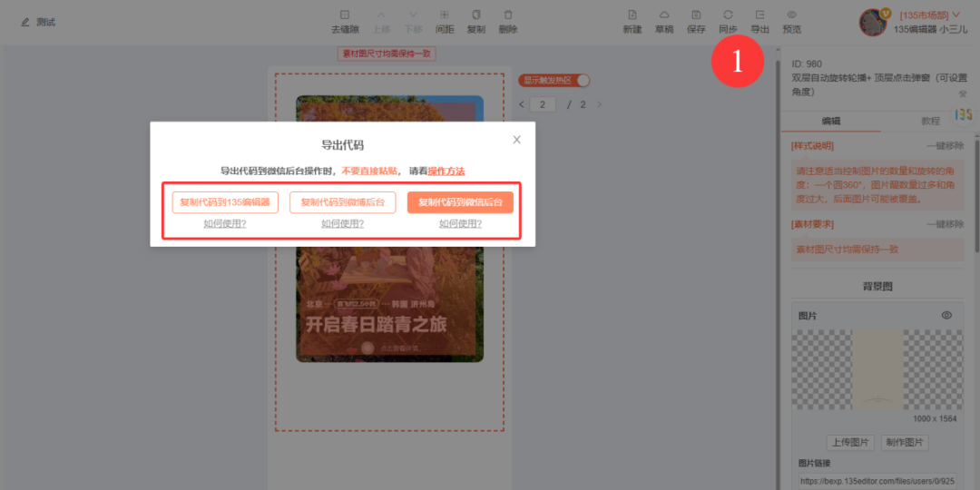Click 复制代码到135编辑器 button
This screenshot has width=980, height=490.
point(225,202)
